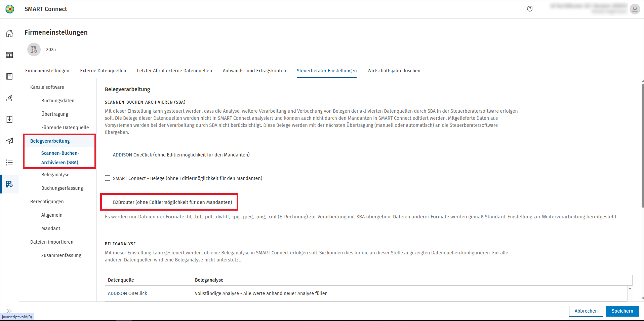
Task: Open Wirtschaftsjahre löschen tab
Action: point(394,71)
